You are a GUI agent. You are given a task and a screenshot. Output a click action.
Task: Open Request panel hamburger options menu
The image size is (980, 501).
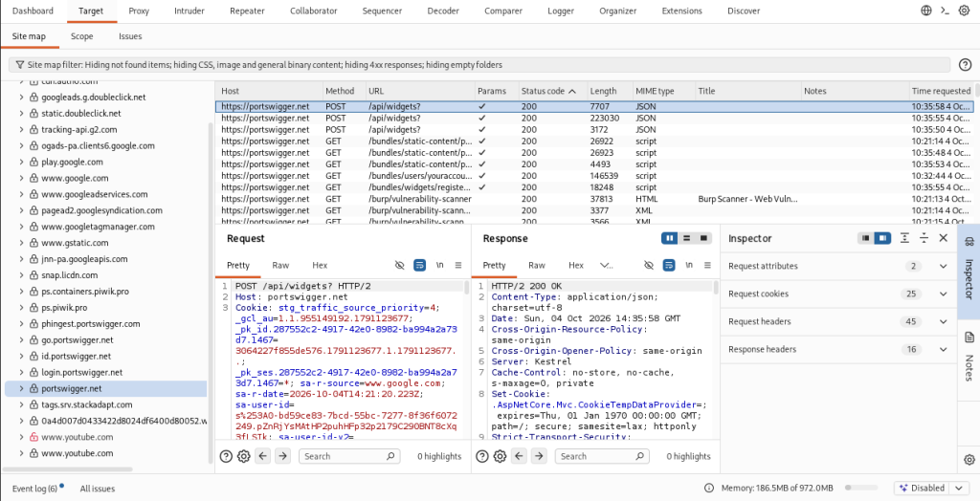click(x=458, y=265)
